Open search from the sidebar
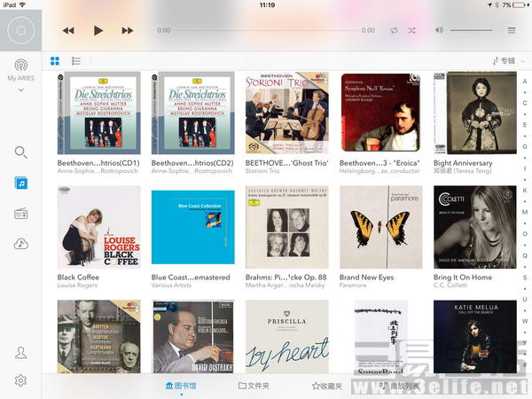The image size is (532, 399). pos(21,153)
